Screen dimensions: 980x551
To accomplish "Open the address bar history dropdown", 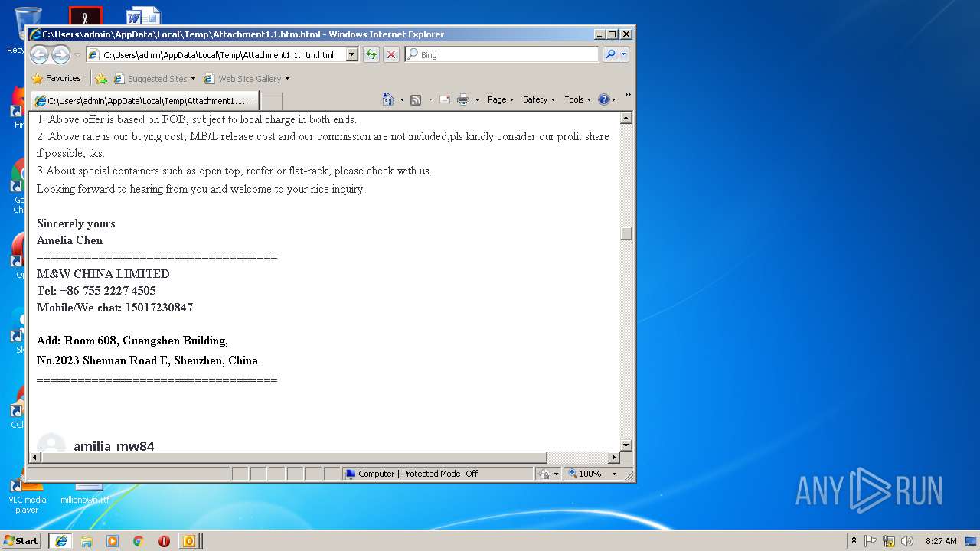I will tap(352, 54).
